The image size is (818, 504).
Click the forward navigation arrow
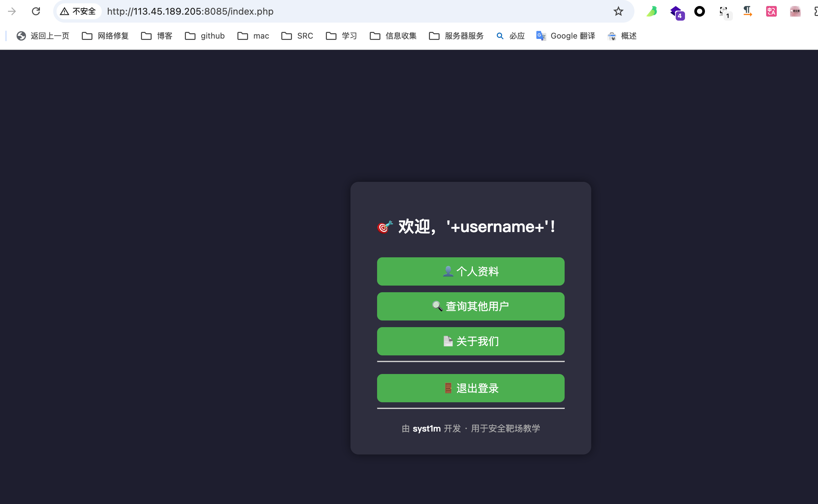coord(12,11)
